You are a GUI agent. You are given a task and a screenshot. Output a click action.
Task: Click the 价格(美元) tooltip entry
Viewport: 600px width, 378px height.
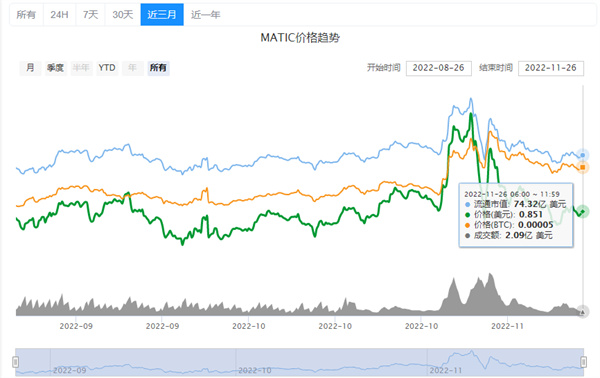[504, 214]
